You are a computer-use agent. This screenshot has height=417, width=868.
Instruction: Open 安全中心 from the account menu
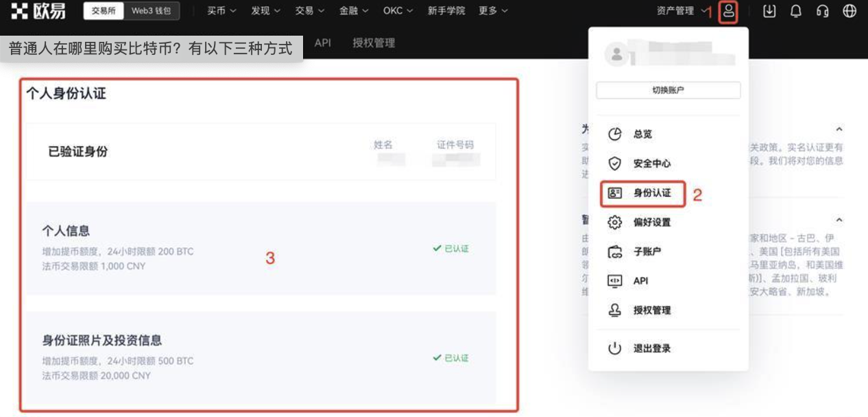point(651,164)
